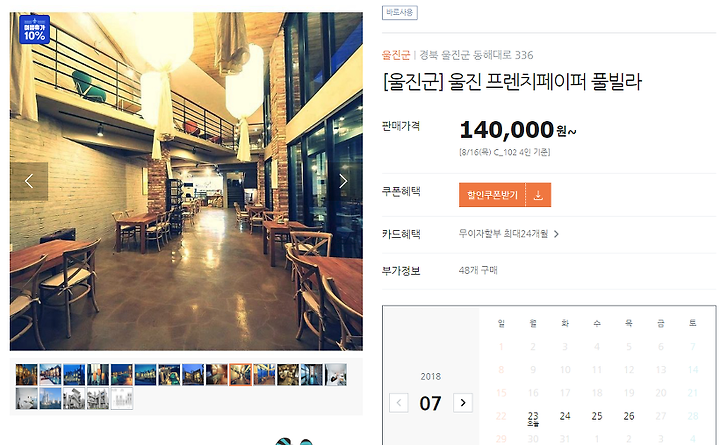The image size is (720, 445).
Task: Select today's date 23 in calendar
Action: (x=533, y=418)
